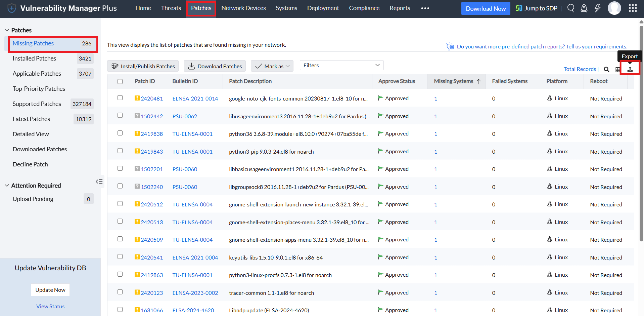
Task: Open the Filters dropdown
Action: click(341, 65)
